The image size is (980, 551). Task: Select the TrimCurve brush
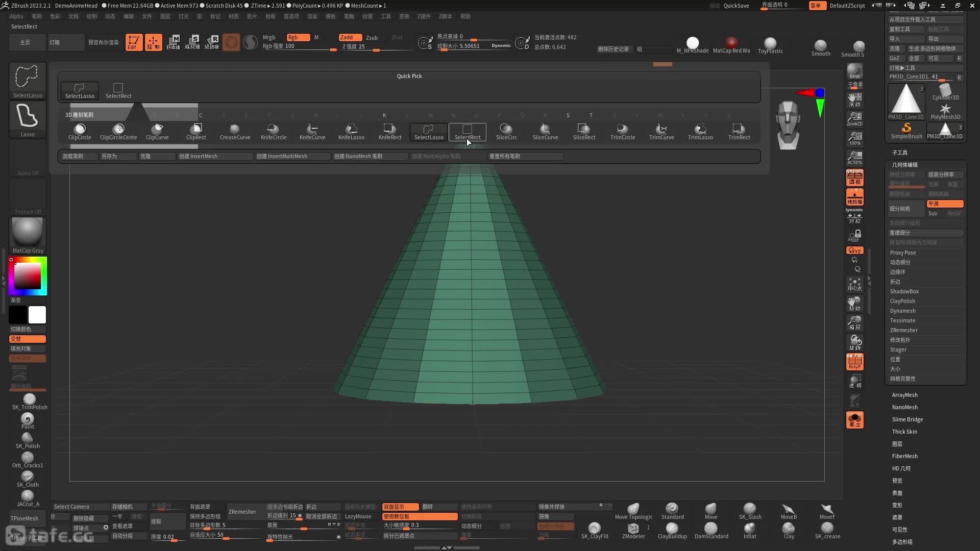click(x=661, y=132)
